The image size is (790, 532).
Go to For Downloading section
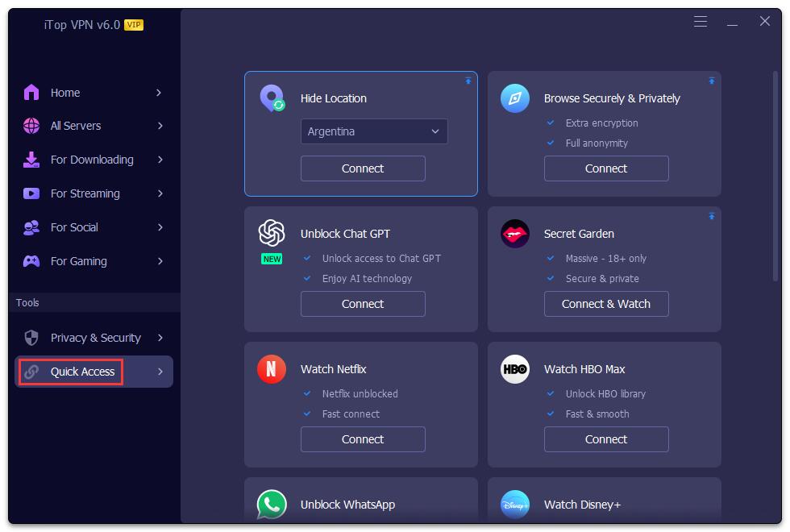tap(94, 160)
